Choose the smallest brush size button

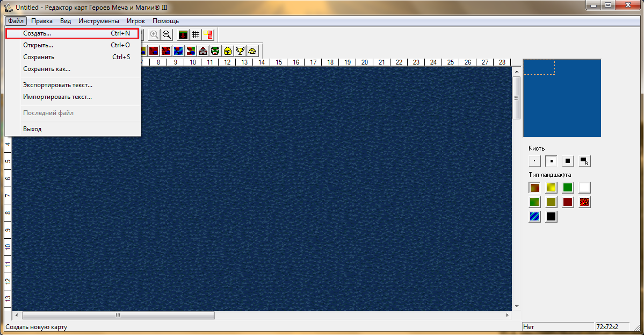coord(534,161)
